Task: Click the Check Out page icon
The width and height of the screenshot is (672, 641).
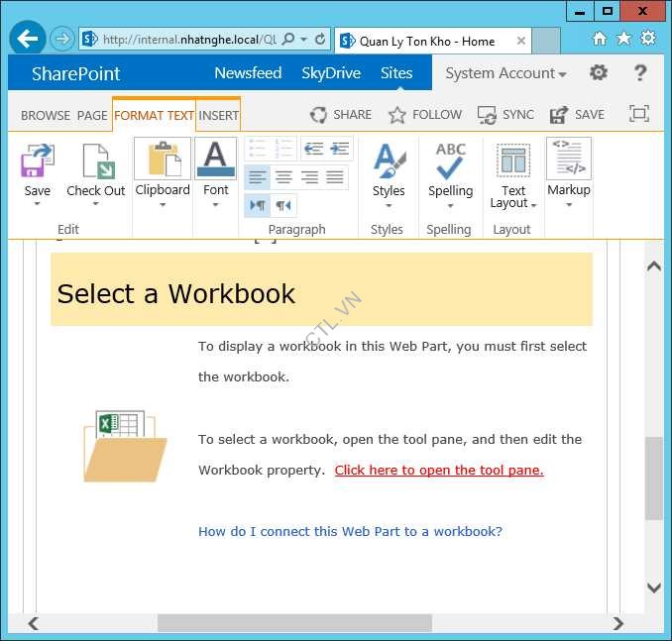Action: point(96,161)
